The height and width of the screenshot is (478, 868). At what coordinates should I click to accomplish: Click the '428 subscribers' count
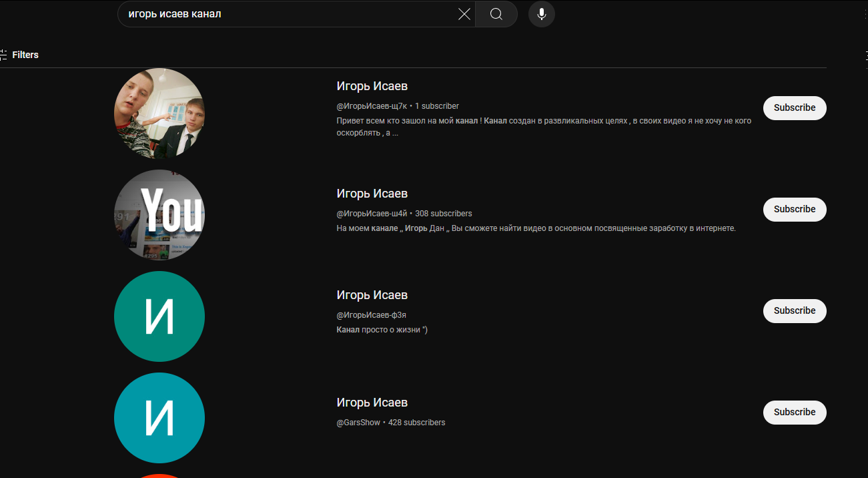click(x=417, y=423)
